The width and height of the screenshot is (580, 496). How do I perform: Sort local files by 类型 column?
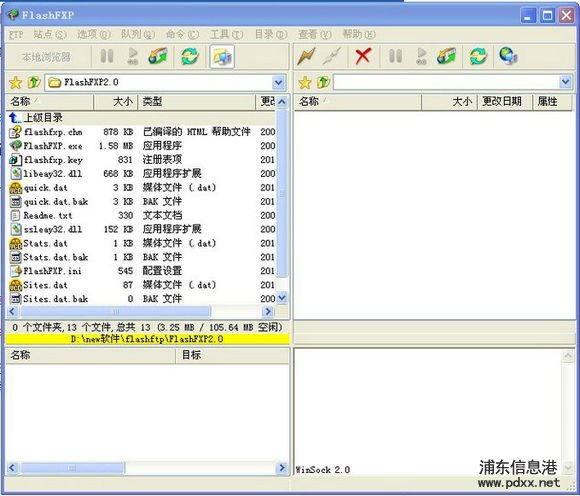(196, 102)
